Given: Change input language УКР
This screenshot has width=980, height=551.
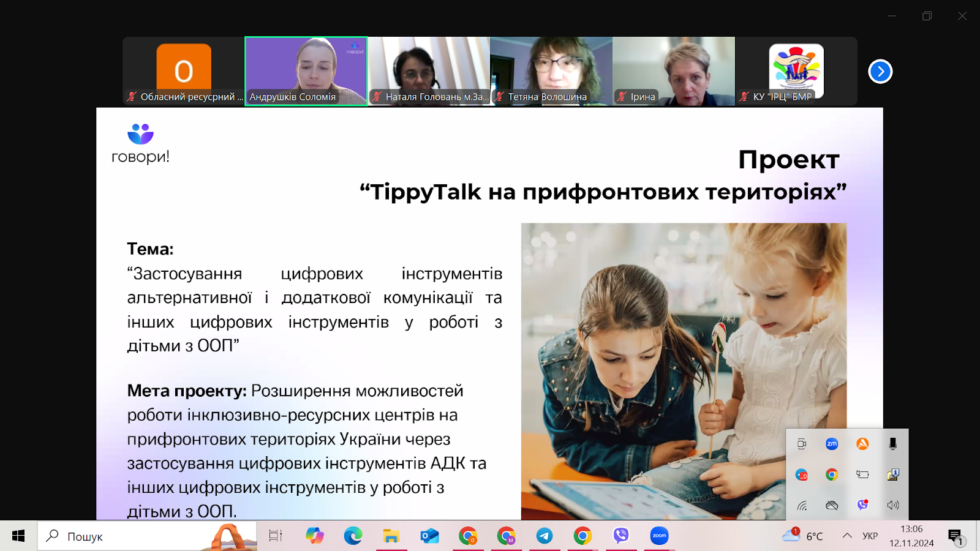Looking at the screenshot, I should 870,536.
